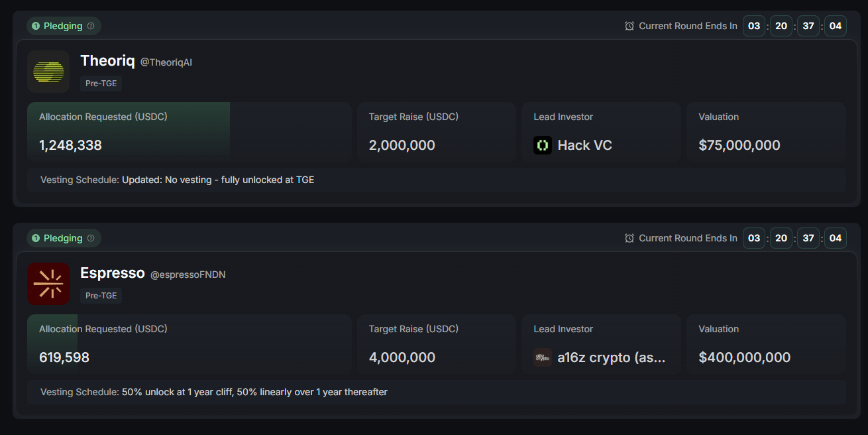Image resolution: width=868 pixels, height=435 pixels.
Task: Click green status dot on Espresso Pledging badge
Action: [36, 239]
